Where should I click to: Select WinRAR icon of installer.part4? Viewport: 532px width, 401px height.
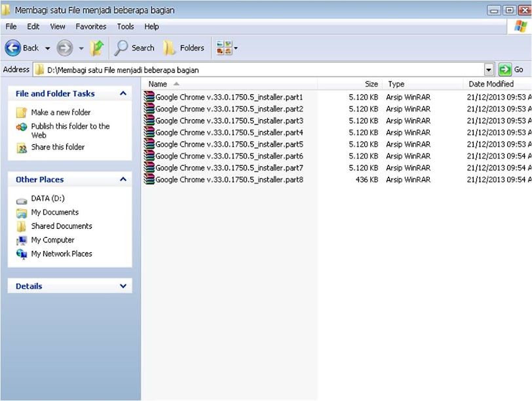point(149,132)
